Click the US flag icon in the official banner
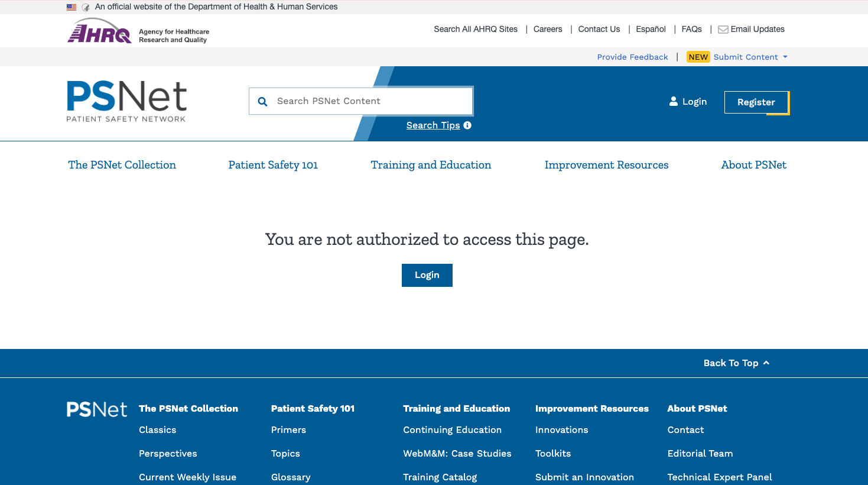The width and height of the screenshot is (868, 485). (x=71, y=7)
